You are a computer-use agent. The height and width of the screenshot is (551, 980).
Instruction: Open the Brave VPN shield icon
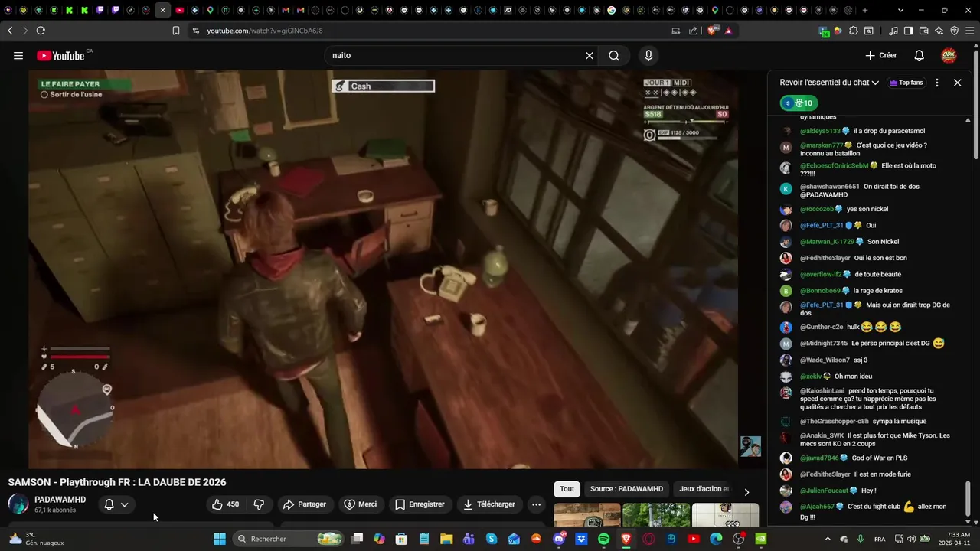pos(954,31)
